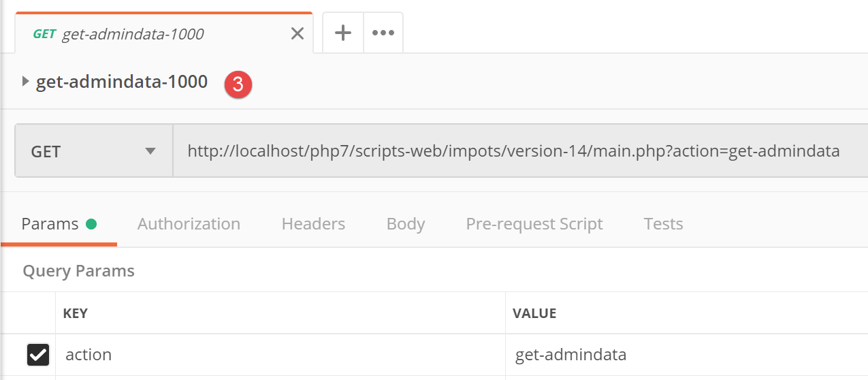Viewport: 868px width, 380px height.
Task: Click the red number 3 badge
Action: (238, 84)
